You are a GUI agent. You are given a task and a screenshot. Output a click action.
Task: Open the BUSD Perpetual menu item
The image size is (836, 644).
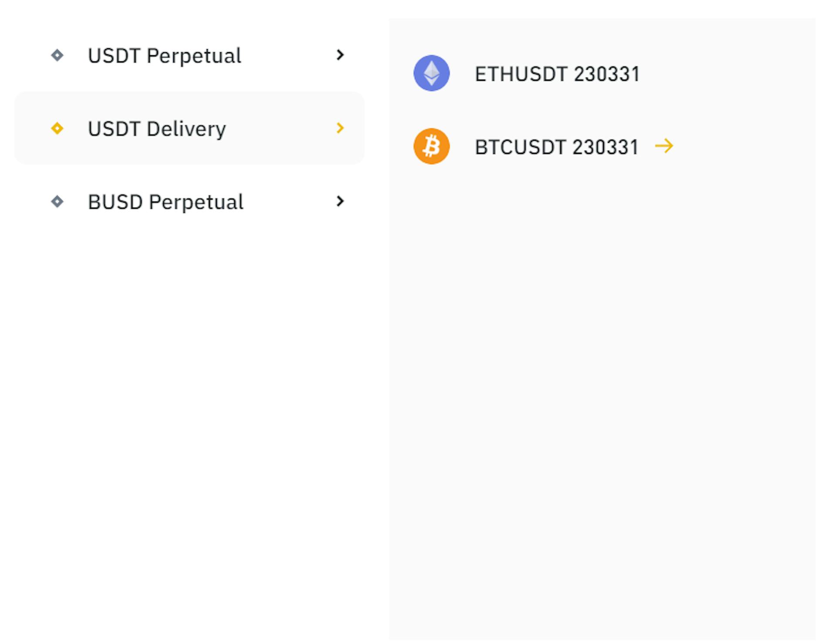click(165, 202)
